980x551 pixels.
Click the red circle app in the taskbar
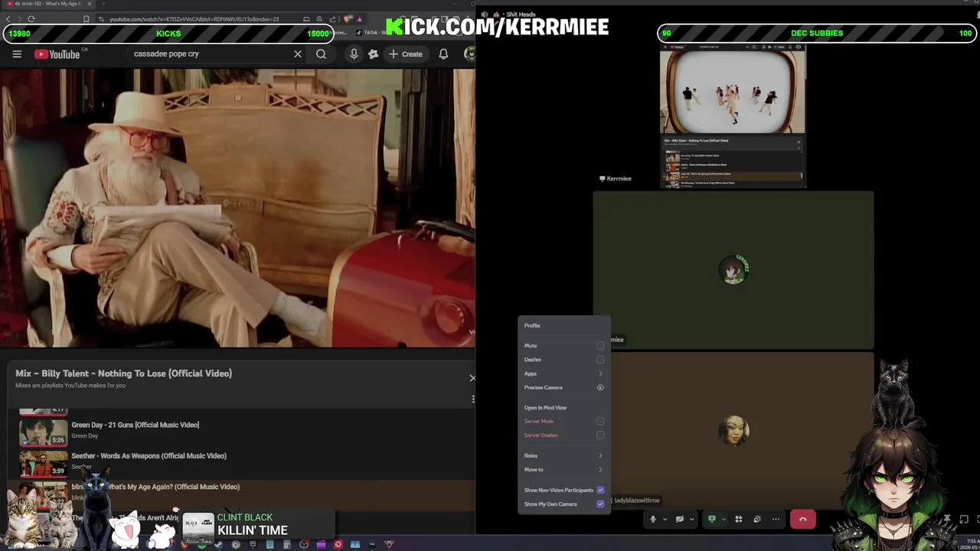[338, 544]
